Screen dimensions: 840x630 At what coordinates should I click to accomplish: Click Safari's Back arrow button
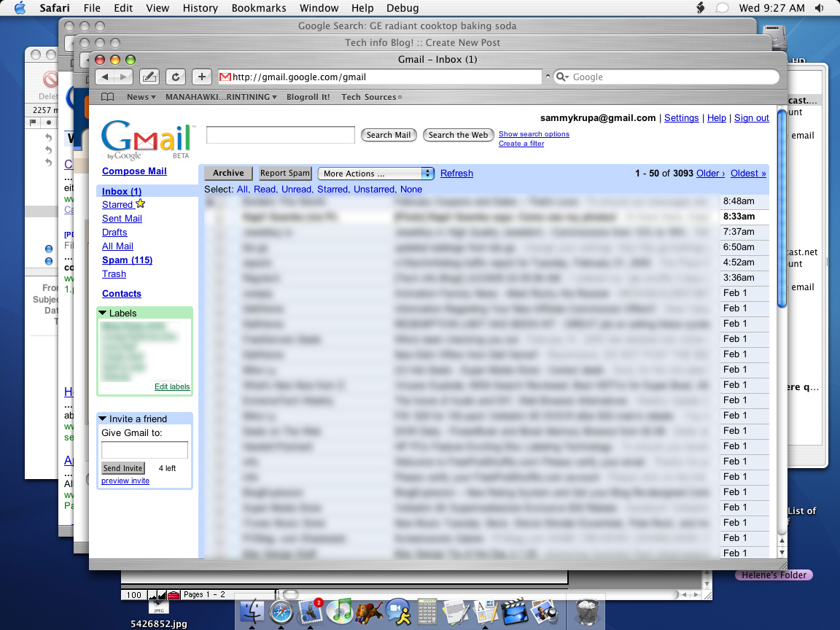coord(106,77)
